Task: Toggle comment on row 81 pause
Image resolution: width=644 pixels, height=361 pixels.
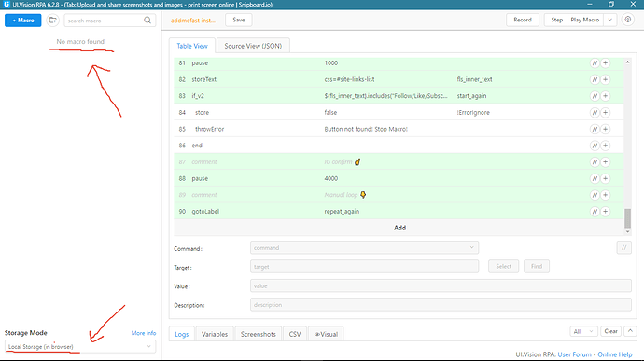Action: click(595, 63)
